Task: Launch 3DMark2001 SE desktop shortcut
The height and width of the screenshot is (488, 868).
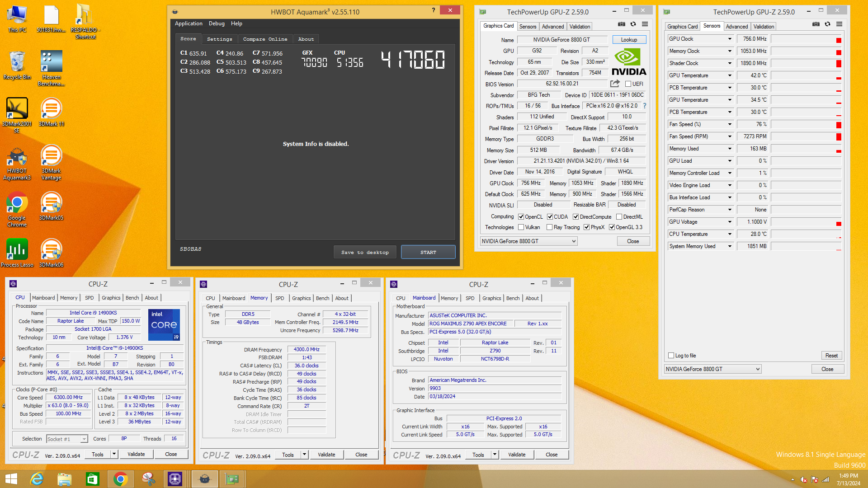Action: click(x=17, y=115)
